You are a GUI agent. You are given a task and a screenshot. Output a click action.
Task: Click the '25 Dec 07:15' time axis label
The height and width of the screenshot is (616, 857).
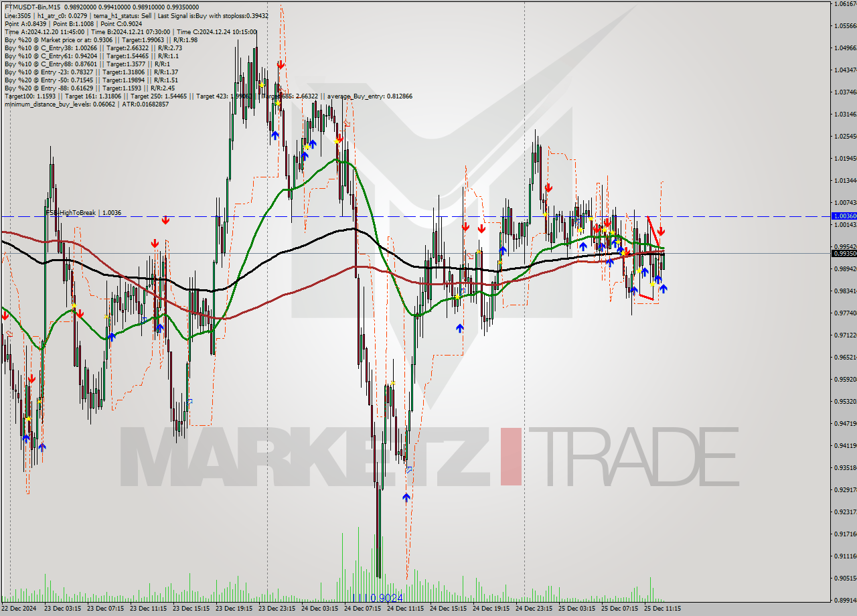coord(619,609)
